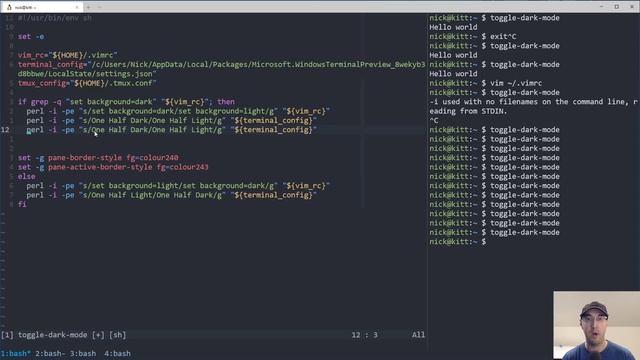Switch to tmux window 4:bash

[118, 353]
